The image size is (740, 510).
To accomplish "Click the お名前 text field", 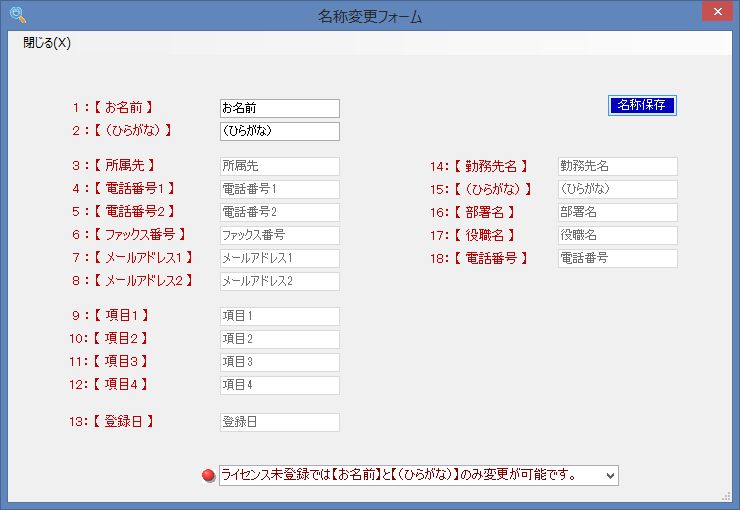I will tap(279, 108).
